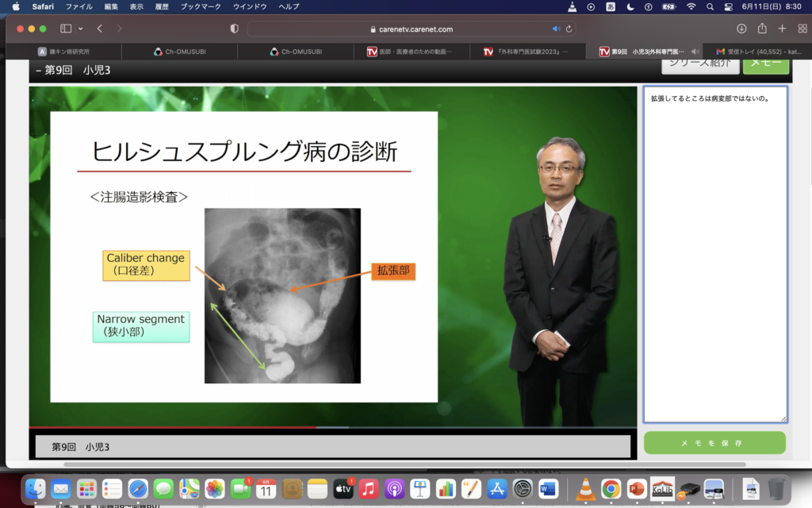
Task: Toggle the Safari sidebar button
Action: point(66,29)
